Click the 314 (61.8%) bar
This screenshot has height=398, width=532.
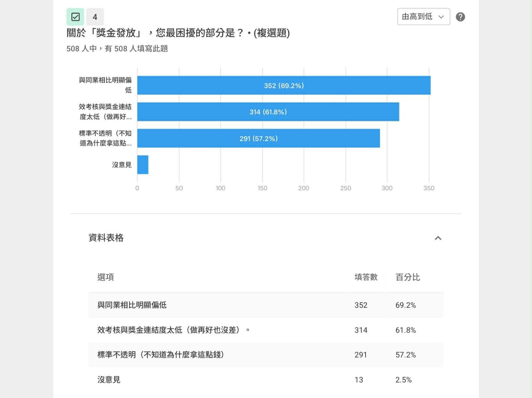coord(268,112)
